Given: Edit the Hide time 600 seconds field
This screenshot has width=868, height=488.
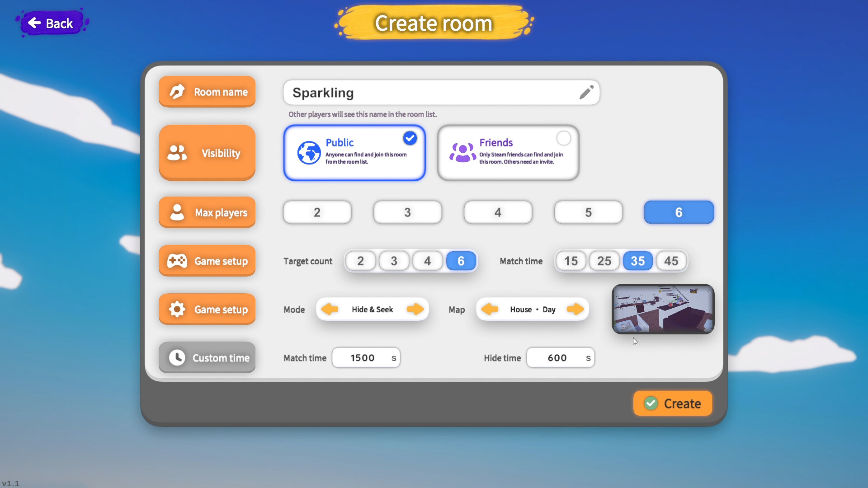Looking at the screenshot, I should coord(561,358).
